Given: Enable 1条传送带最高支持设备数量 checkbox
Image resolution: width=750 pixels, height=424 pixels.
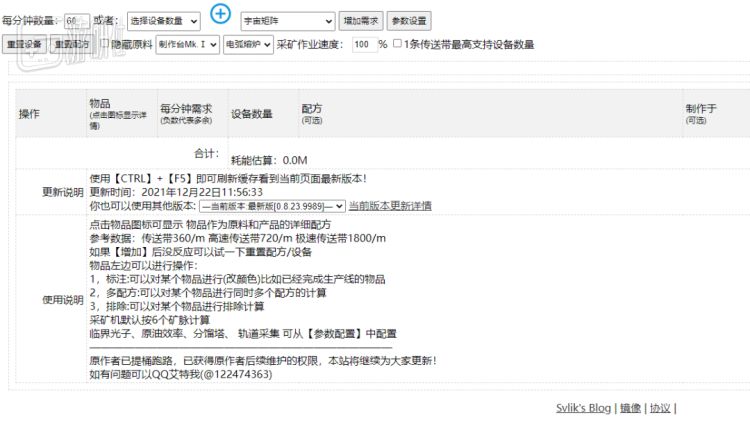Looking at the screenshot, I should tap(397, 44).
